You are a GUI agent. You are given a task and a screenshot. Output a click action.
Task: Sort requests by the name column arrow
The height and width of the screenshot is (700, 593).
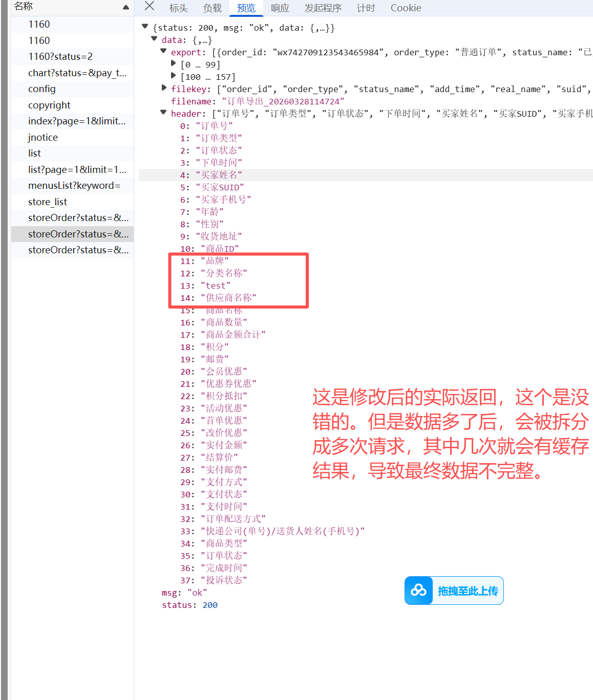tap(125, 7)
